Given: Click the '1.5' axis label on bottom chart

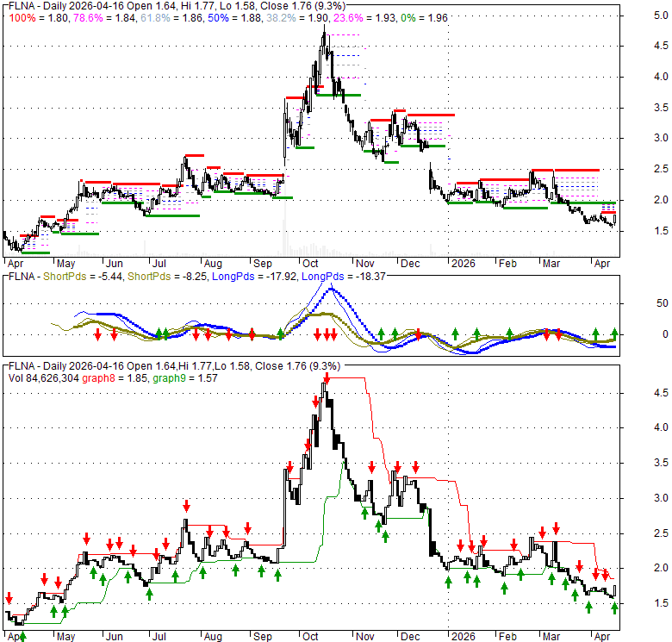Looking at the screenshot, I should point(661,603).
